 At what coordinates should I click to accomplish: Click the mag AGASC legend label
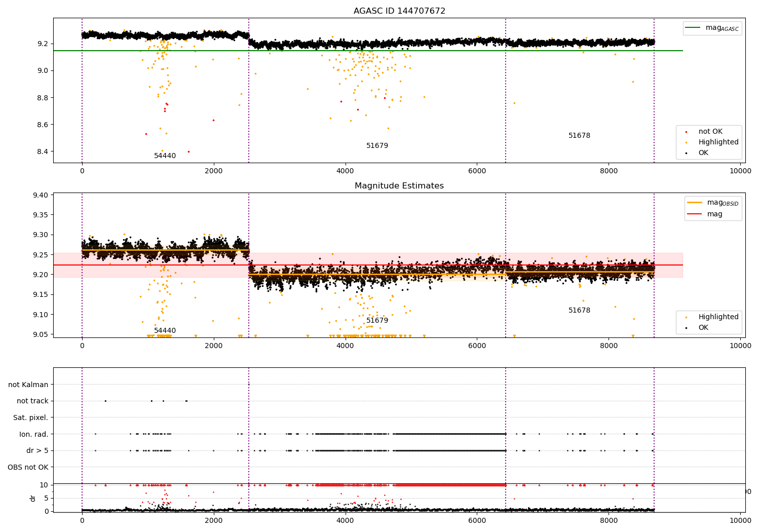point(722,28)
